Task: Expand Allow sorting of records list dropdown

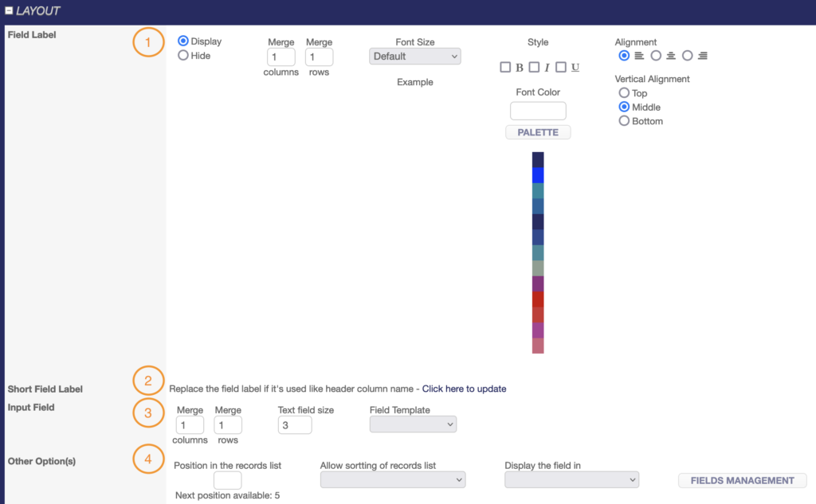Action: [392, 479]
